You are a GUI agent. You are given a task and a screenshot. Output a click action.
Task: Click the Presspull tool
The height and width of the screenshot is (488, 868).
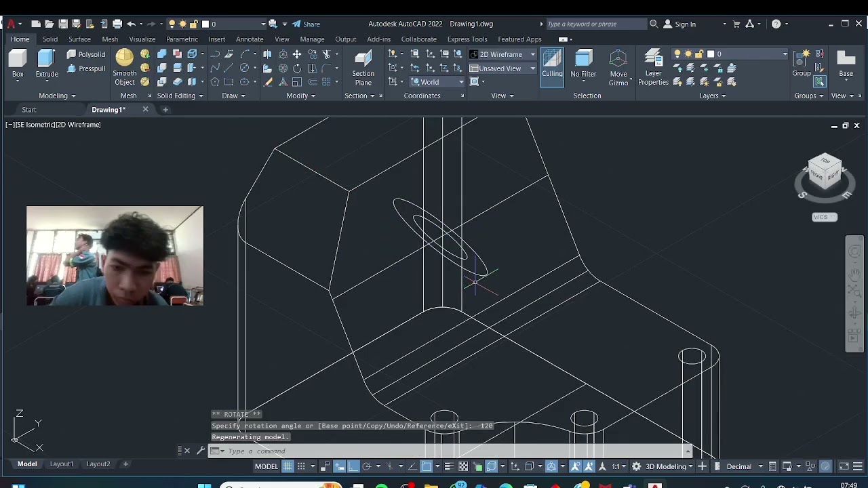click(x=85, y=68)
